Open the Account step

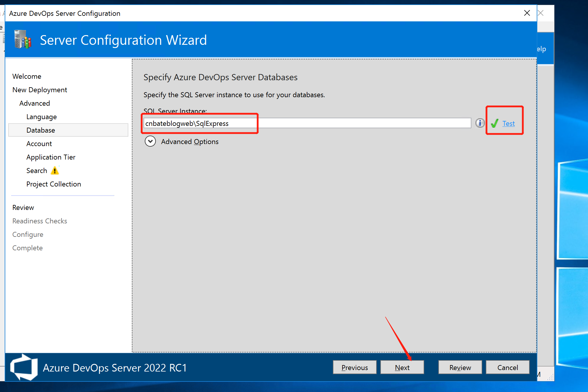point(39,144)
